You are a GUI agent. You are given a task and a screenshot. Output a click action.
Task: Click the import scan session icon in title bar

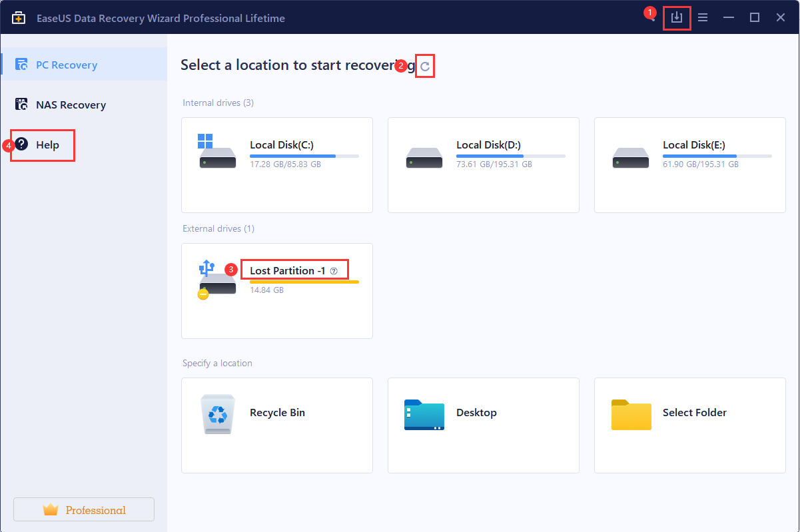[x=677, y=18]
